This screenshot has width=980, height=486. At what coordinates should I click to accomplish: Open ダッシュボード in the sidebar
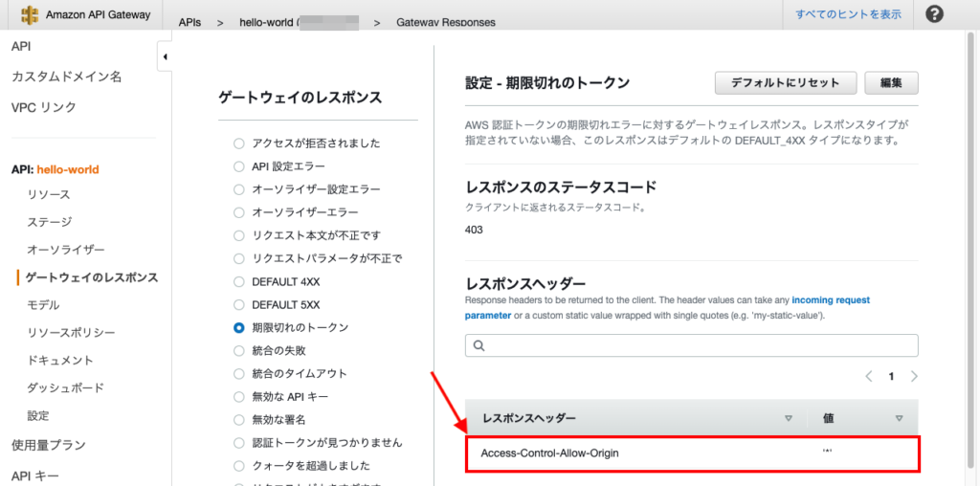coord(66,387)
